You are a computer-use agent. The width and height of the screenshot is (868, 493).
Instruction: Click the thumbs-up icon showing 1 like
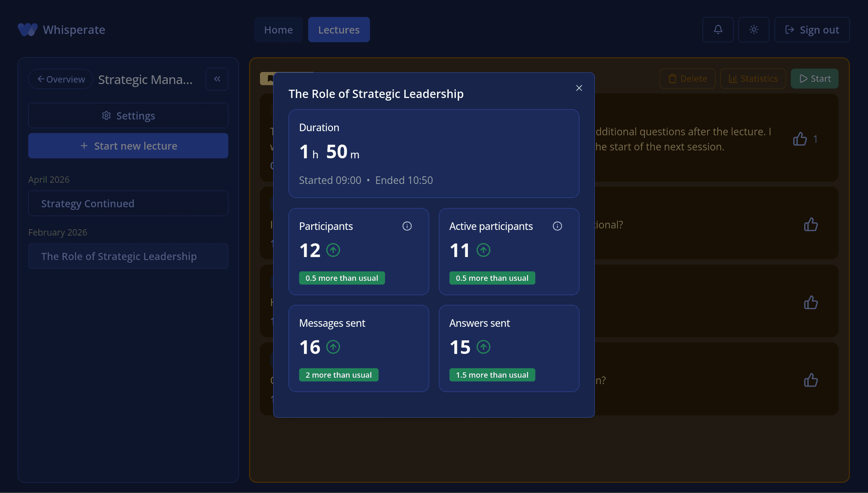pos(800,139)
